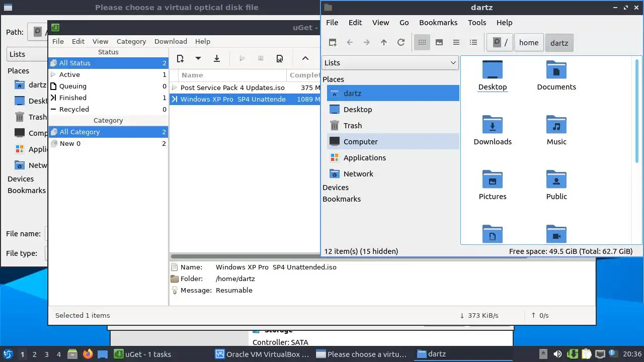Launch Firefox from panel
This screenshot has height=362, width=644.
(88, 354)
